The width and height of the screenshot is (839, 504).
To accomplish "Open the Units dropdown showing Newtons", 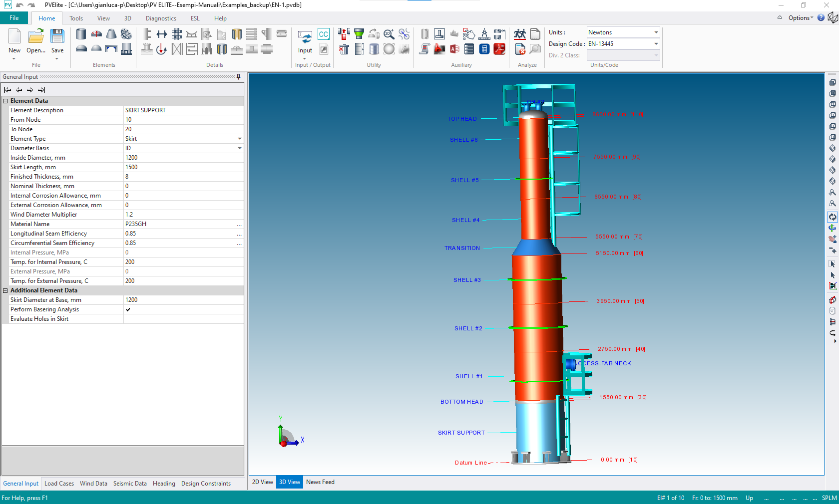I will click(x=656, y=32).
